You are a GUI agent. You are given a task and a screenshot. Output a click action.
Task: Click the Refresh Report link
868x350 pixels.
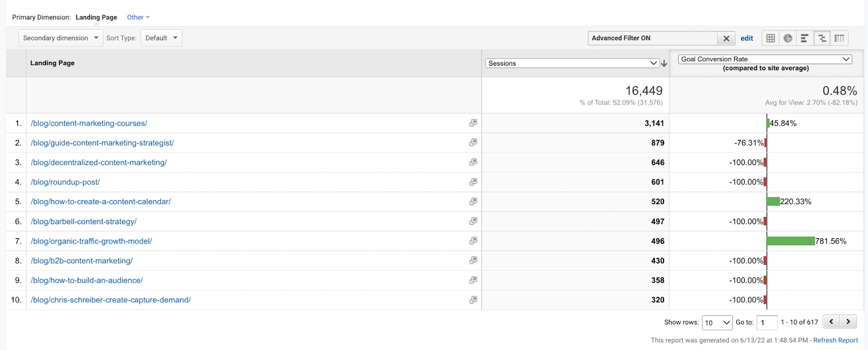tap(835, 340)
